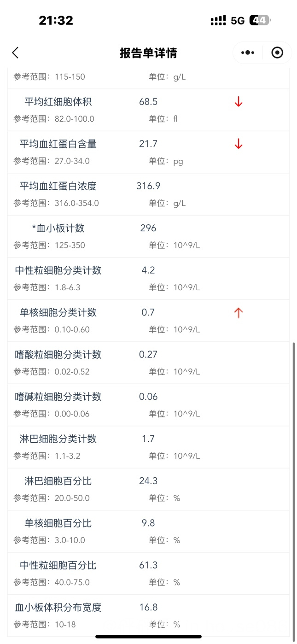297x644 pixels.
Task: Tap the 淋巴细胞分类计数 label
Action: [58, 439]
